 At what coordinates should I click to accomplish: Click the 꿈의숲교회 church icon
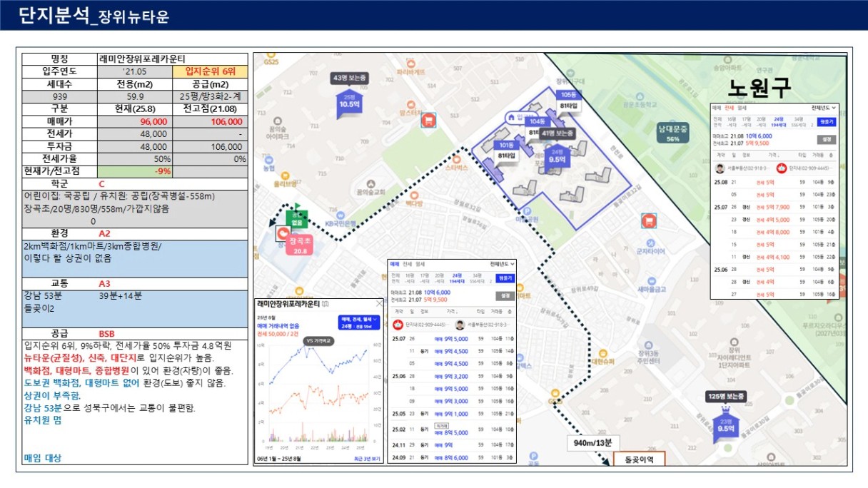[370, 183]
